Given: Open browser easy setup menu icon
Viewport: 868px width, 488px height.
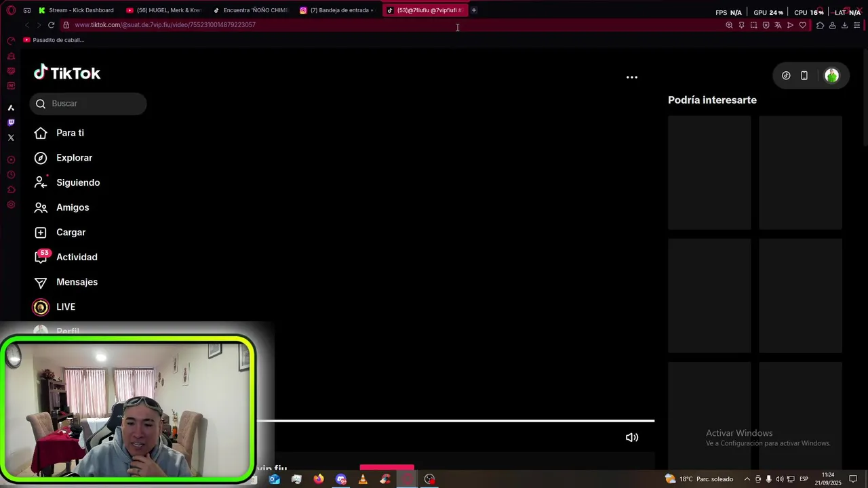Looking at the screenshot, I should tap(857, 25).
